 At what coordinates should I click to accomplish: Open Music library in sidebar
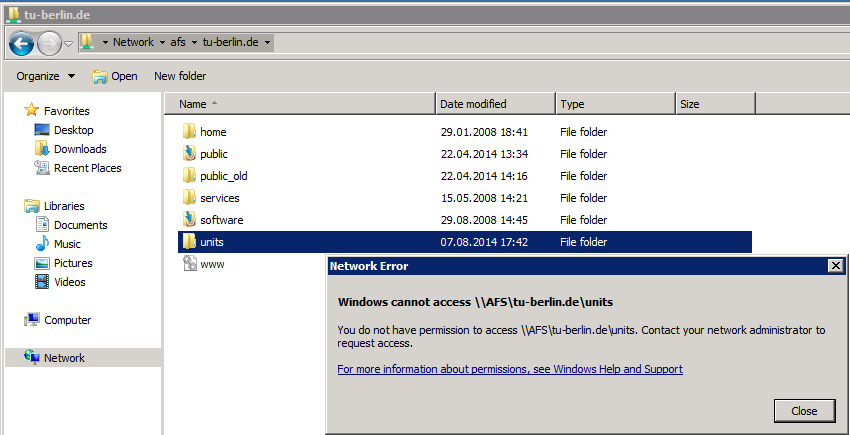click(67, 244)
